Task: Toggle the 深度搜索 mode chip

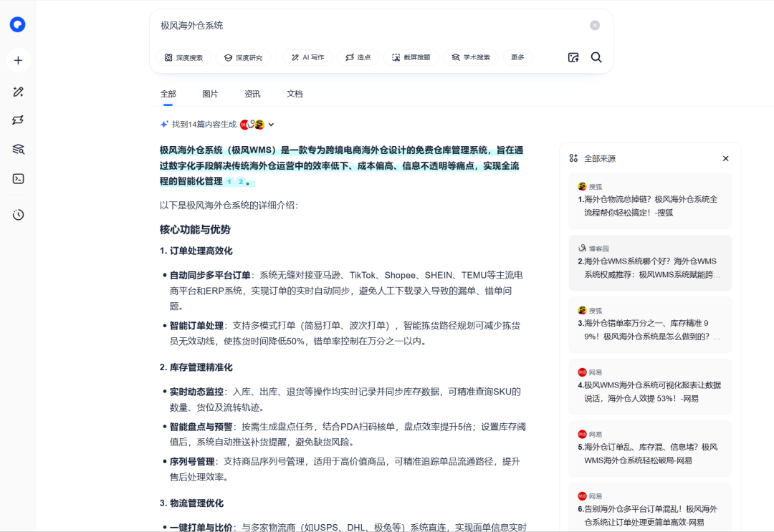Action: [183, 57]
